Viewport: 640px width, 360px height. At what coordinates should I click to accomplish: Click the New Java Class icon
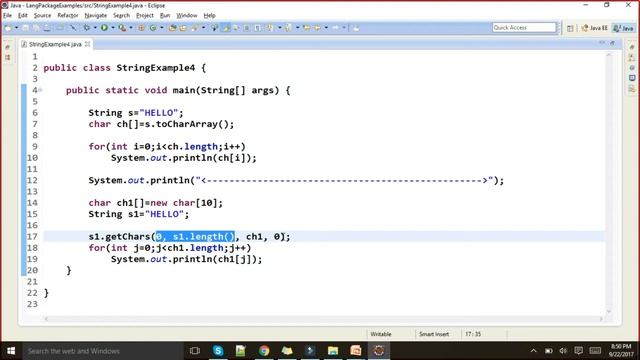pyautogui.click(x=153, y=28)
